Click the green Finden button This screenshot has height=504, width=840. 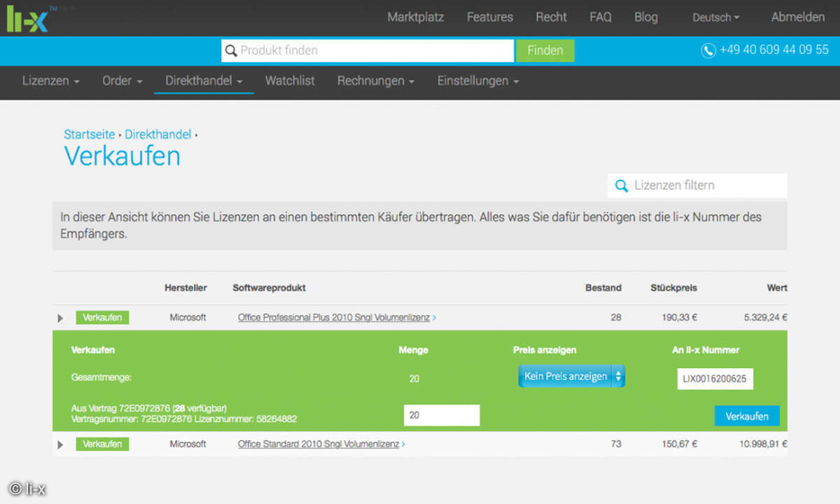(x=545, y=50)
